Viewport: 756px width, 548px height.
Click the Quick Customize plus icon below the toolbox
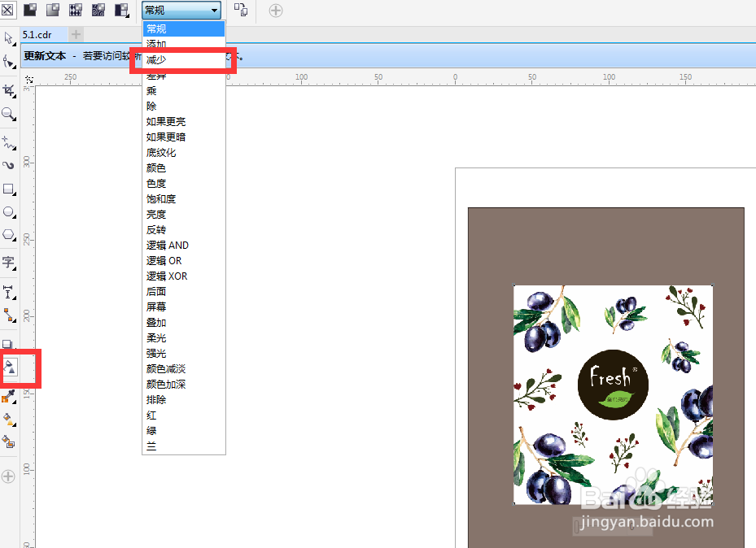(9, 476)
